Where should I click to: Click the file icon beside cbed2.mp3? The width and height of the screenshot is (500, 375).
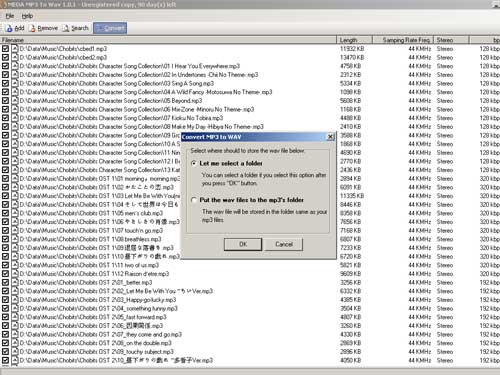coord(15,57)
